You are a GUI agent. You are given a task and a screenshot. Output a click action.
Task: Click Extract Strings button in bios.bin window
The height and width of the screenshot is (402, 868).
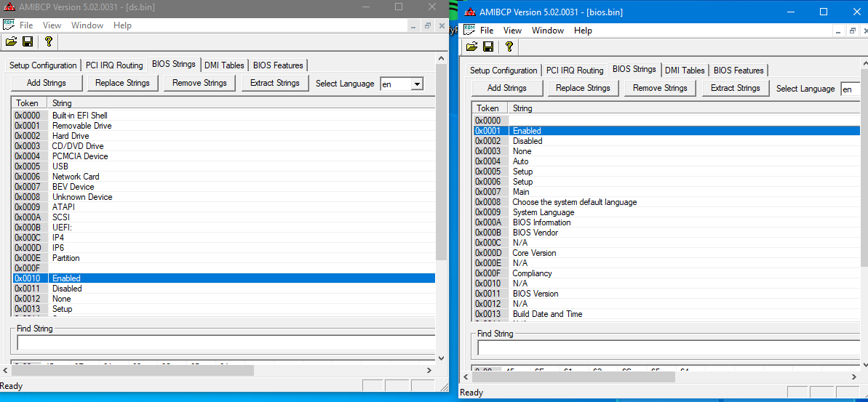[x=736, y=88]
